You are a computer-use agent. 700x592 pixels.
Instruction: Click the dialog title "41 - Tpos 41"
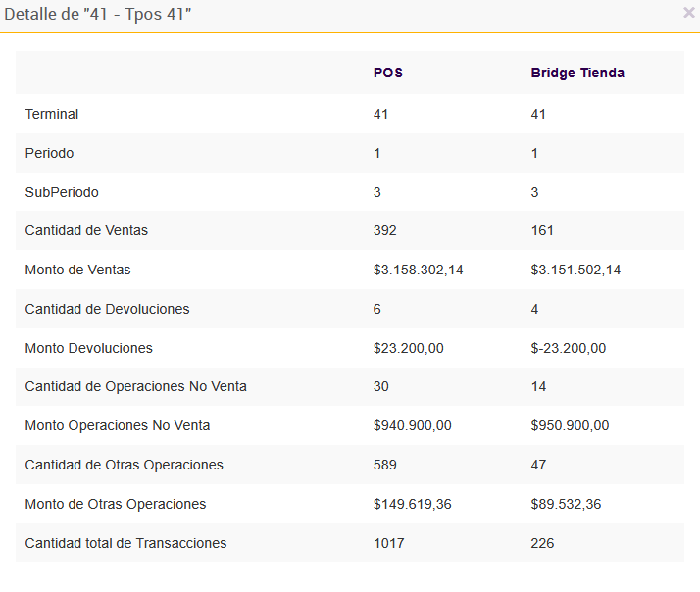96,15
